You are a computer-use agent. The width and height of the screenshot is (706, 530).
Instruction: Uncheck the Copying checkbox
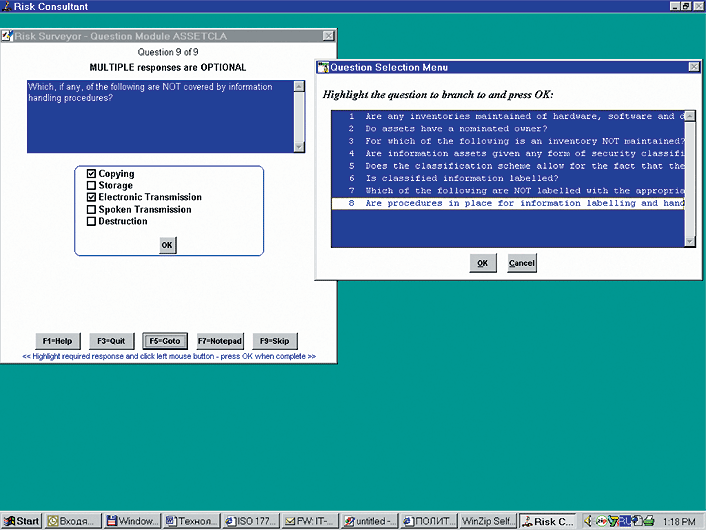[92, 174]
